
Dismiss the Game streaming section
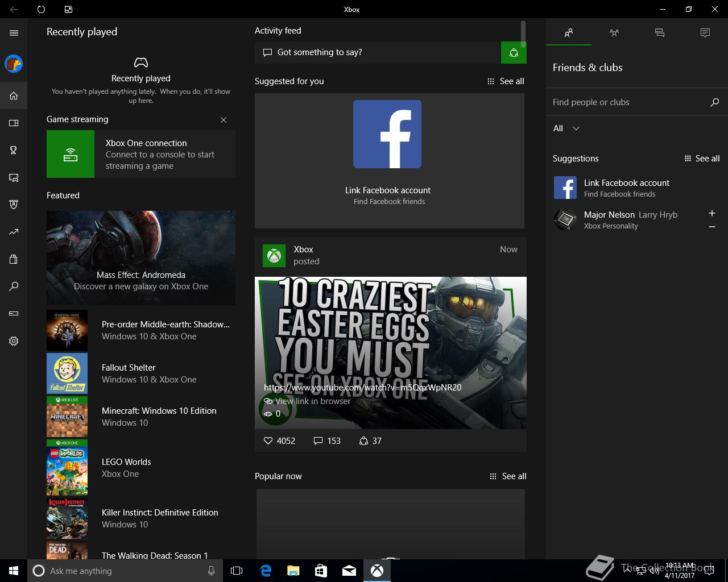(x=224, y=120)
